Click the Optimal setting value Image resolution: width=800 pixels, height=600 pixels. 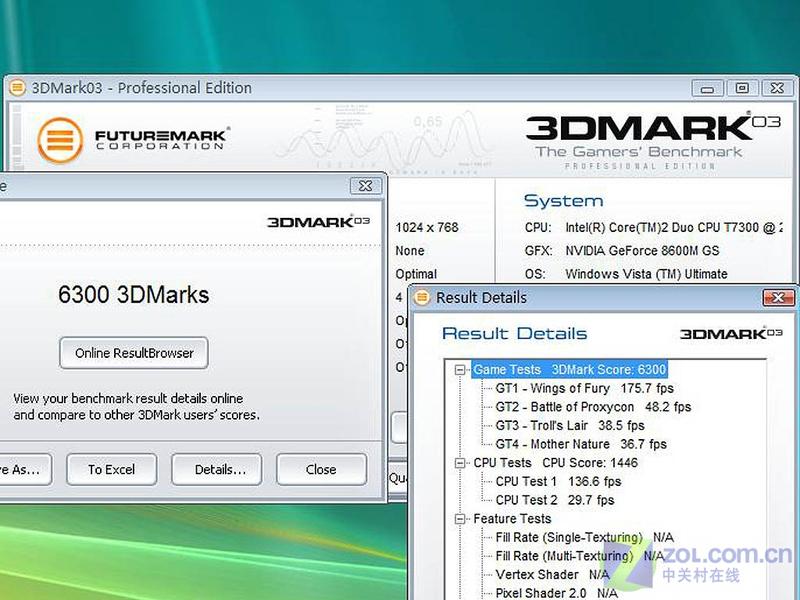click(416, 274)
